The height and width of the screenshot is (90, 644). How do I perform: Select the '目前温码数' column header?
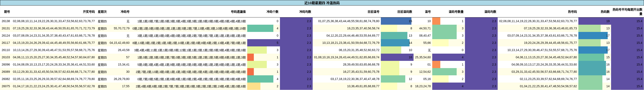404,12
